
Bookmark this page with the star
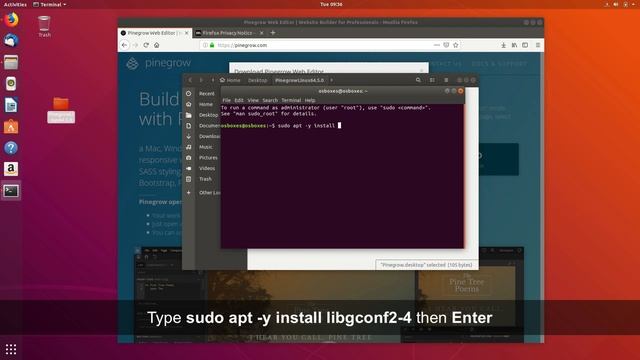456,45
